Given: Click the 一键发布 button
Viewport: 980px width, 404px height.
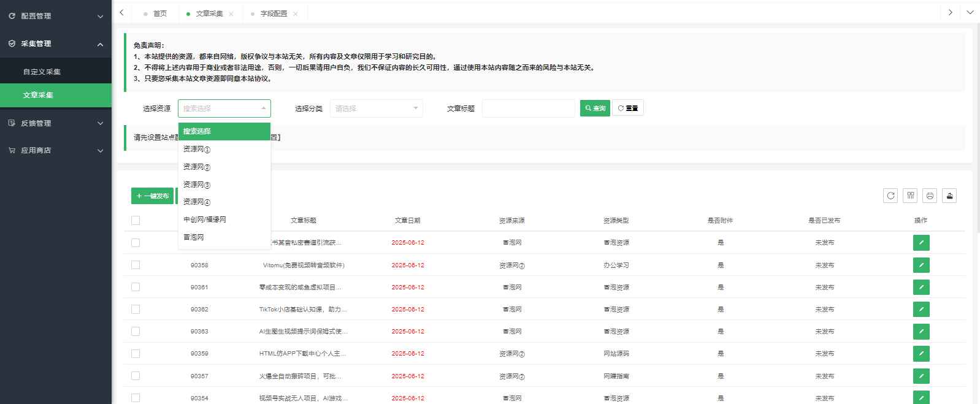Looking at the screenshot, I should coord(152,196).
